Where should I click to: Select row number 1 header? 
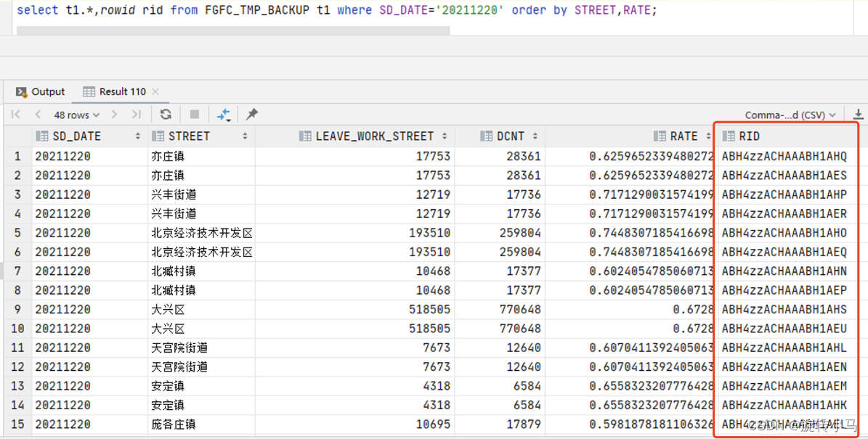17,157
